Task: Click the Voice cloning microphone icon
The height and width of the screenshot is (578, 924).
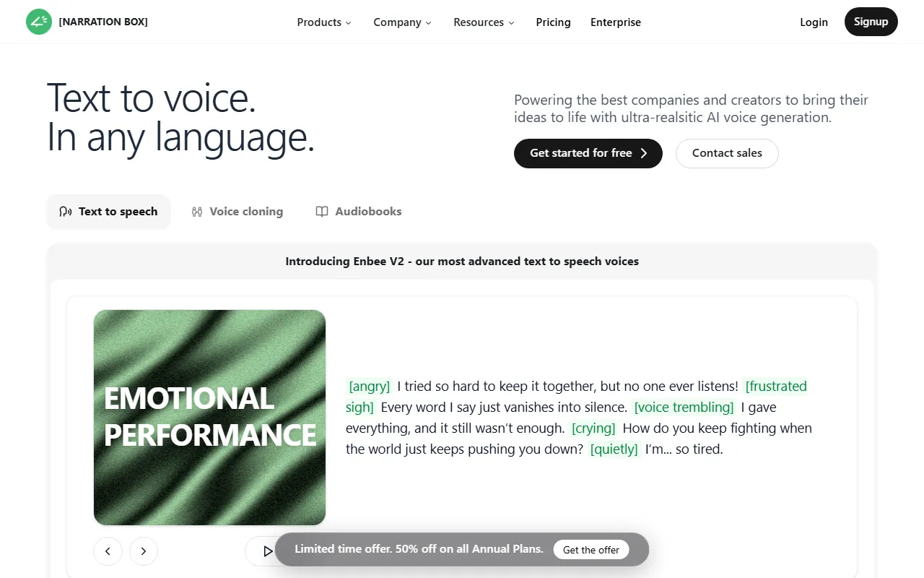Action: 197,211
